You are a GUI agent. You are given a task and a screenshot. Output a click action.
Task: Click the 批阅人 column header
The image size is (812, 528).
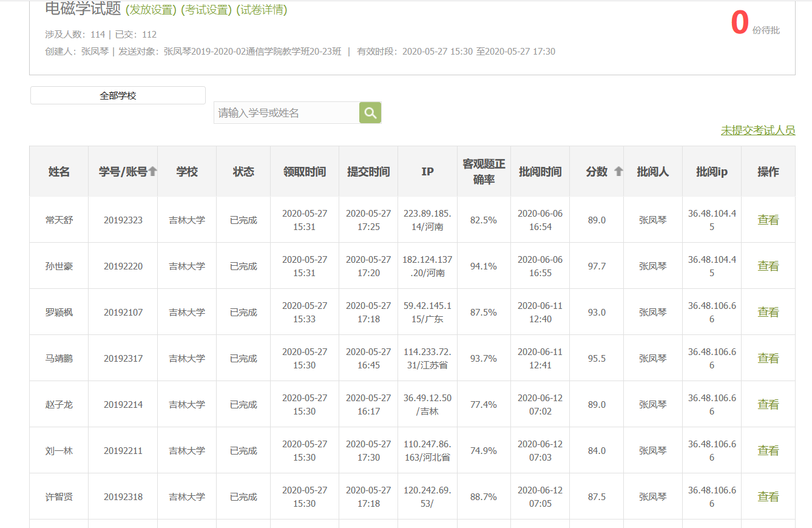tap(653, 172)
